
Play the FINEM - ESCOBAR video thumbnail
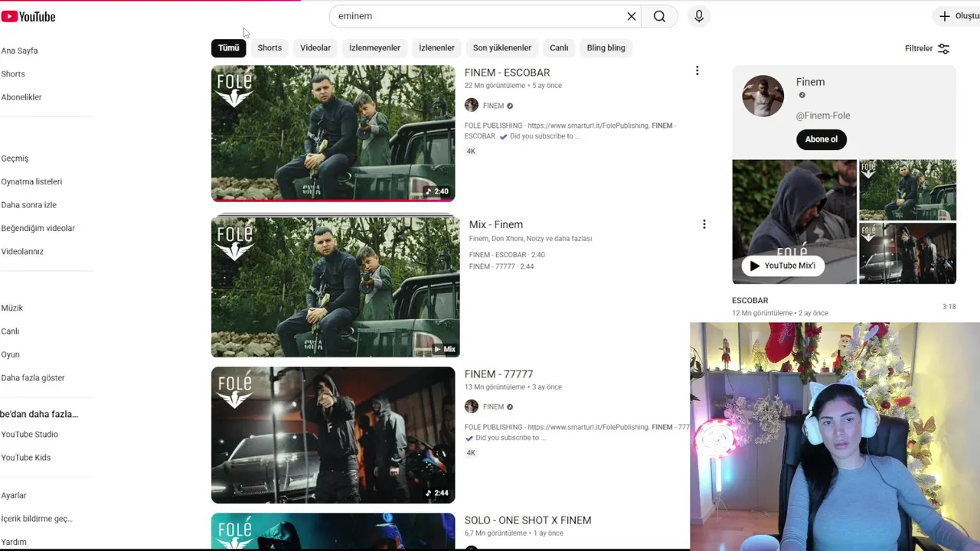tap(333, 133)
